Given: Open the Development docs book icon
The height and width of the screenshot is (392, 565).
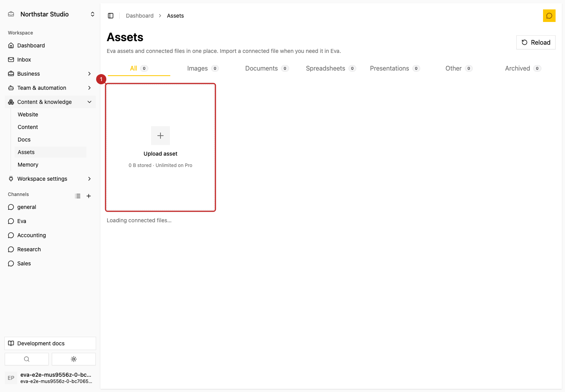Looking at the screenshot, I should pos(11,343).
